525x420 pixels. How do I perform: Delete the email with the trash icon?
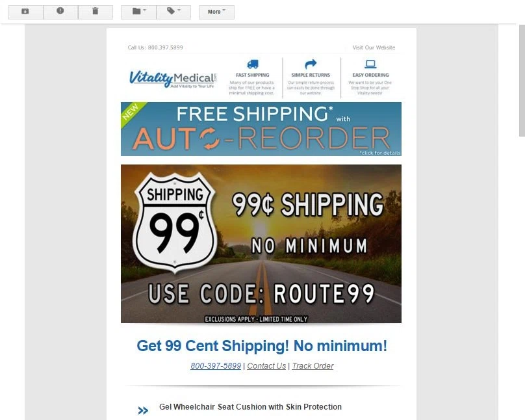coord(96,12)
